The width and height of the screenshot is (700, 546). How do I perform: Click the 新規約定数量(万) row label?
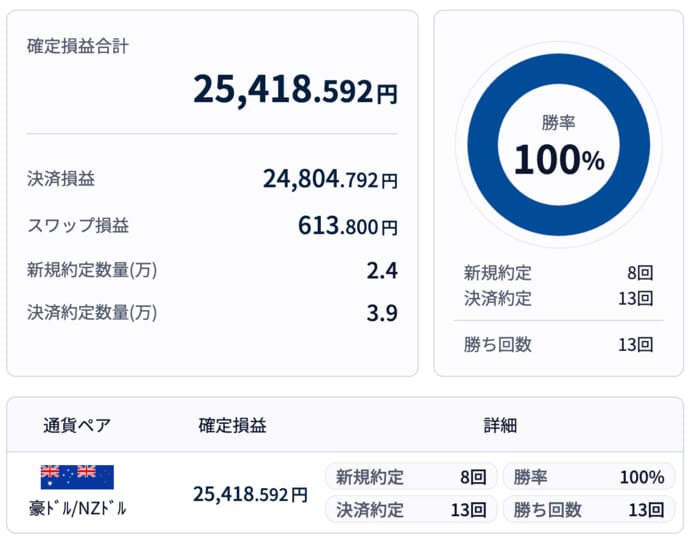[x=92, y=270]
